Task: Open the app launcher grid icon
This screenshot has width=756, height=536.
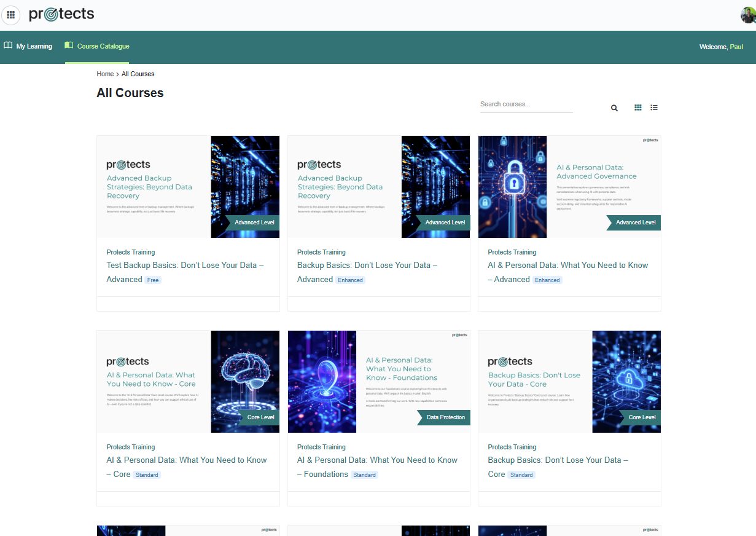Action: (10, 15)
